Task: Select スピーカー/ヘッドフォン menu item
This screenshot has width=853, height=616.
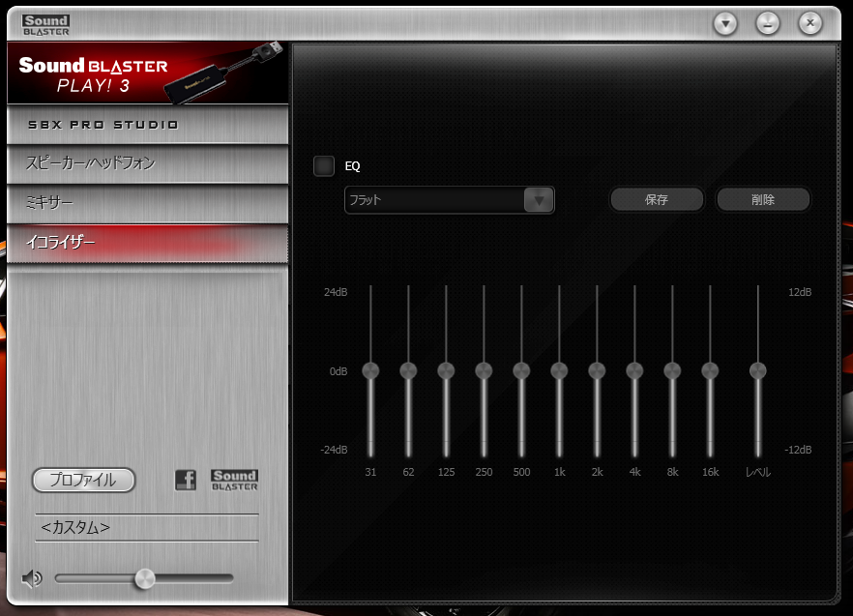Action: [x=147, y=163]
